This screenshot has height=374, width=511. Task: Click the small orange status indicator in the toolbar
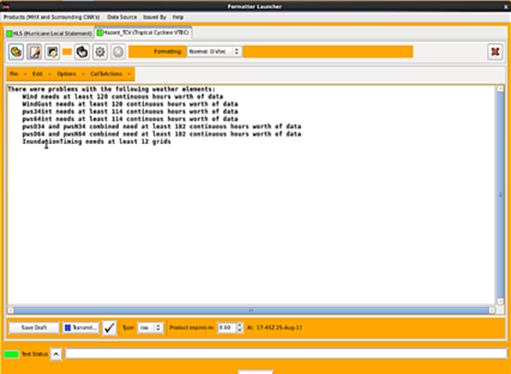click(67, 52)
